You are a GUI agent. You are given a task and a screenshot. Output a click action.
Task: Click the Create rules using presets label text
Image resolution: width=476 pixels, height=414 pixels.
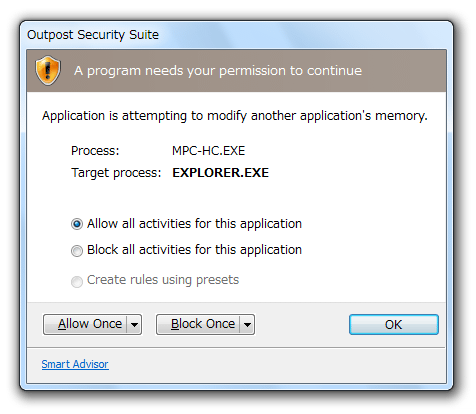163,280
